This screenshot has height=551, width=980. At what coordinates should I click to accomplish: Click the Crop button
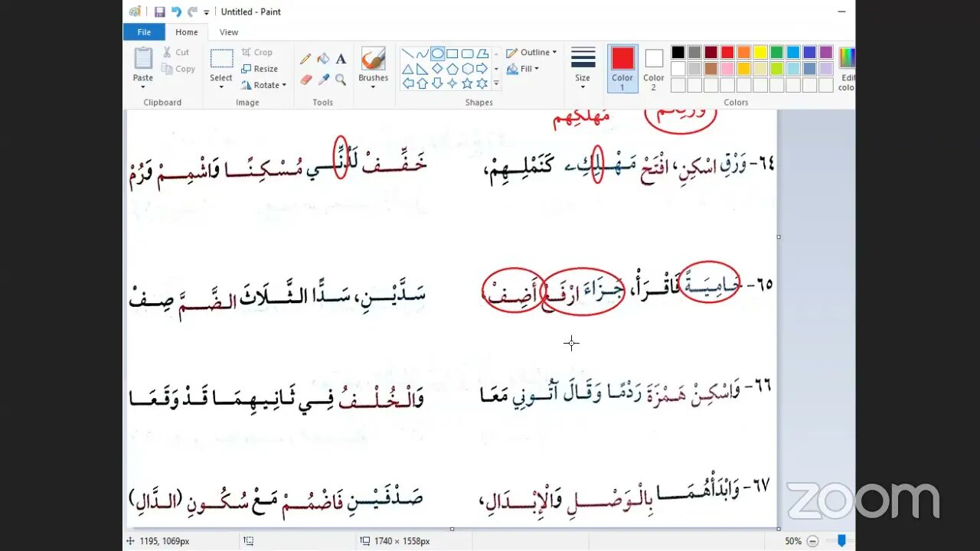(x=256, y=52)
